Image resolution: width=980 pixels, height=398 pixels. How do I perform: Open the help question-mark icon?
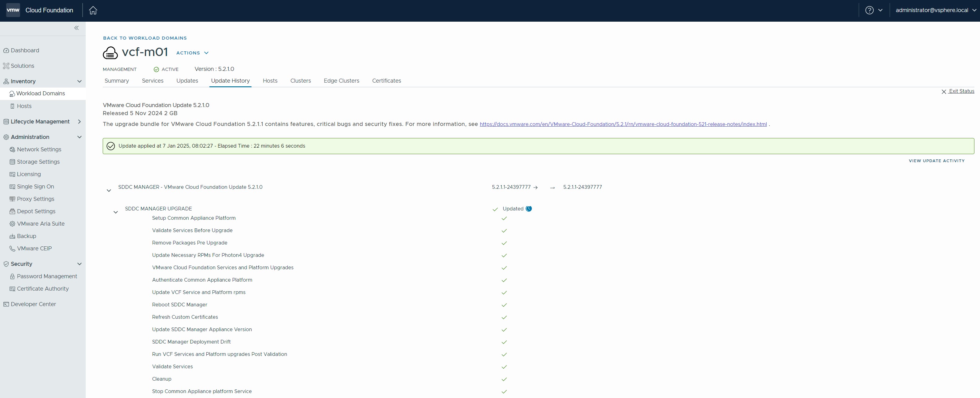click(x=869, y=10)
